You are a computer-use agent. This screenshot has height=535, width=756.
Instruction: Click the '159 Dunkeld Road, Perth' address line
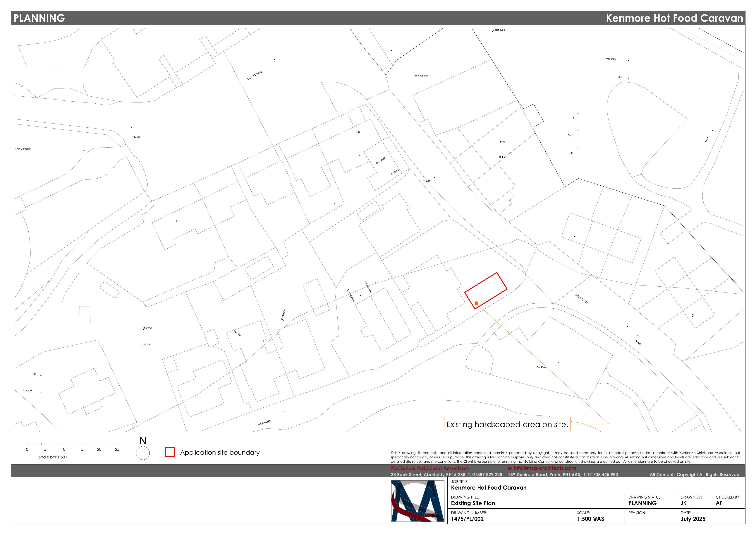(563, 475)
